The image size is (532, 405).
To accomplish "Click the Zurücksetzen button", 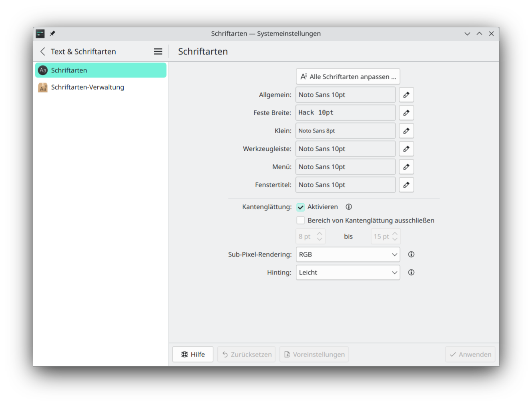I will click(x=247, y=355).
